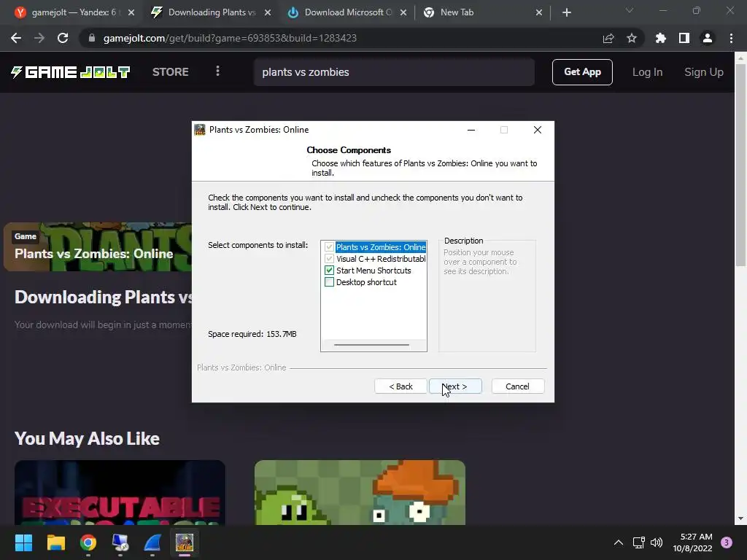The height and width of the screenshot is (560, 747).
Task: Click the Plants vs Zombies: Online component checkbox
Action: (329, 247)
